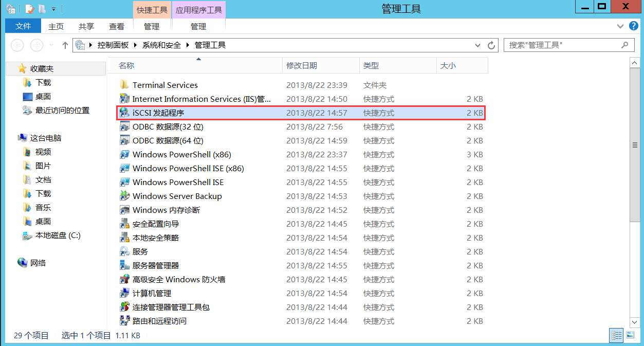Open the address bar history dropdown
644x346 pixels.
(x=478, y=45)
